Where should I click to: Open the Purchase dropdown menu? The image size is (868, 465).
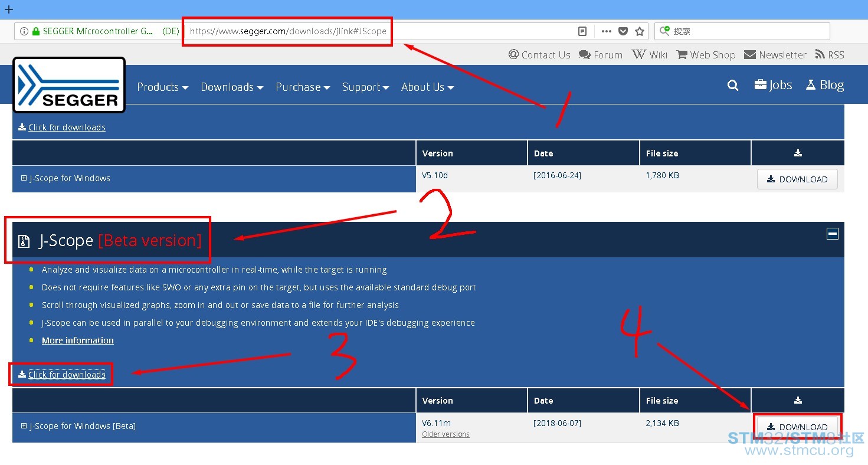303,87
